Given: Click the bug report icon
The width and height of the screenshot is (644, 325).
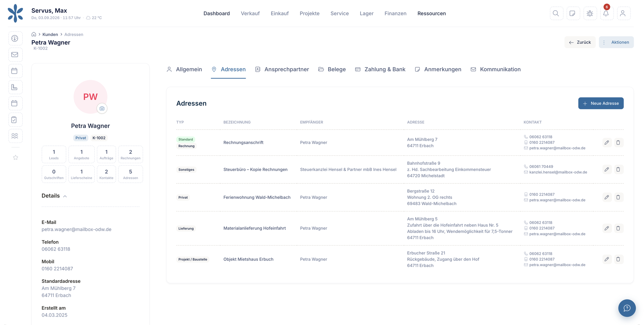Looking at the screenshot, I should click(590, 13).
